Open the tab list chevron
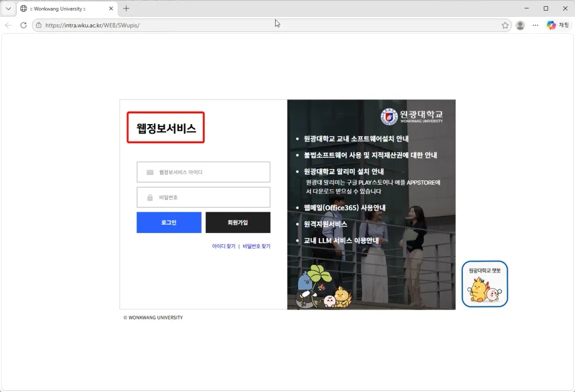Image resolution: width=575 pixels, height=392 pixels. click(x=8, y=8)
